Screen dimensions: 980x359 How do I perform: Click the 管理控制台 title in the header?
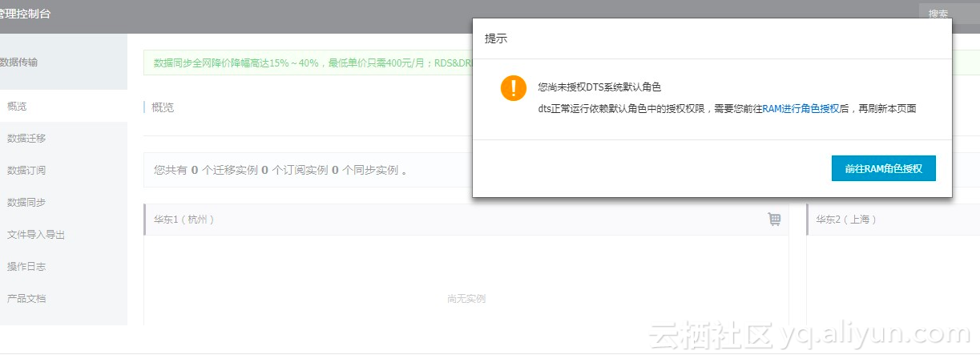[26, 14]
